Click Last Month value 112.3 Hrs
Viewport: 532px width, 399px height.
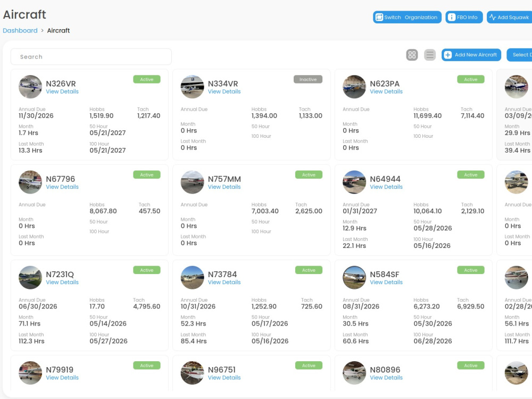(x=31, y=341)
